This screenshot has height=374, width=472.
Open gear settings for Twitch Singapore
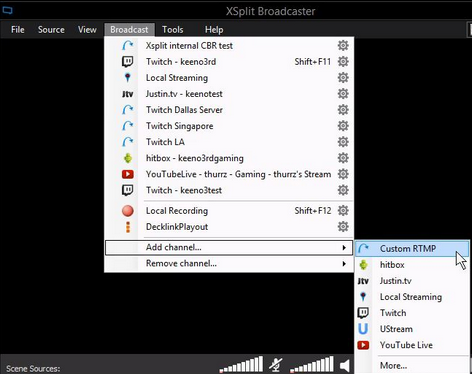343,126
